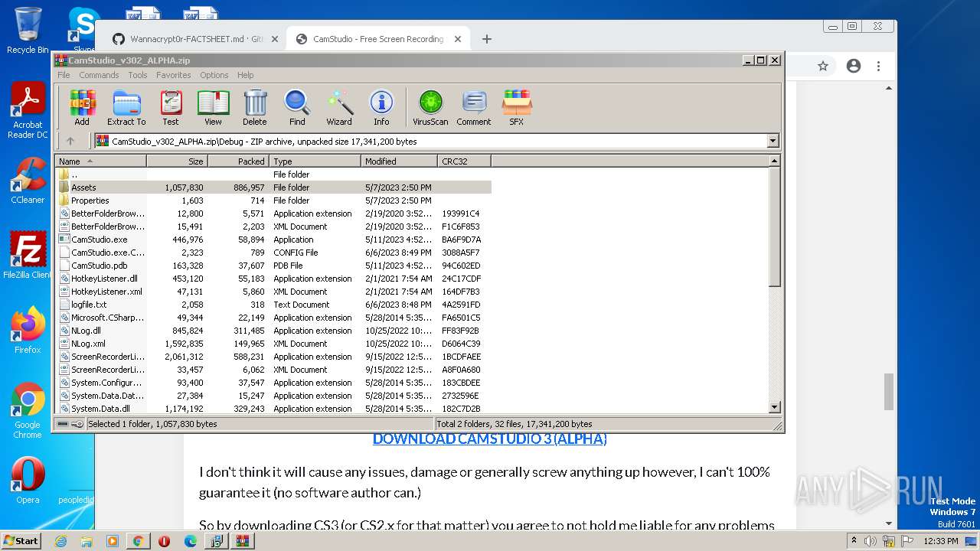The height and width of the screenshot is (551, 980).
Task: Sort by Size column header
Action: [x=177, y=161]
